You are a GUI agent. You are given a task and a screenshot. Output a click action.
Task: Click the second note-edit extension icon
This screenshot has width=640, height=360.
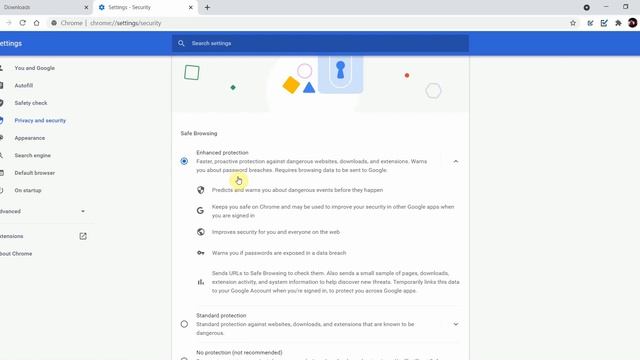coord(604,23)
